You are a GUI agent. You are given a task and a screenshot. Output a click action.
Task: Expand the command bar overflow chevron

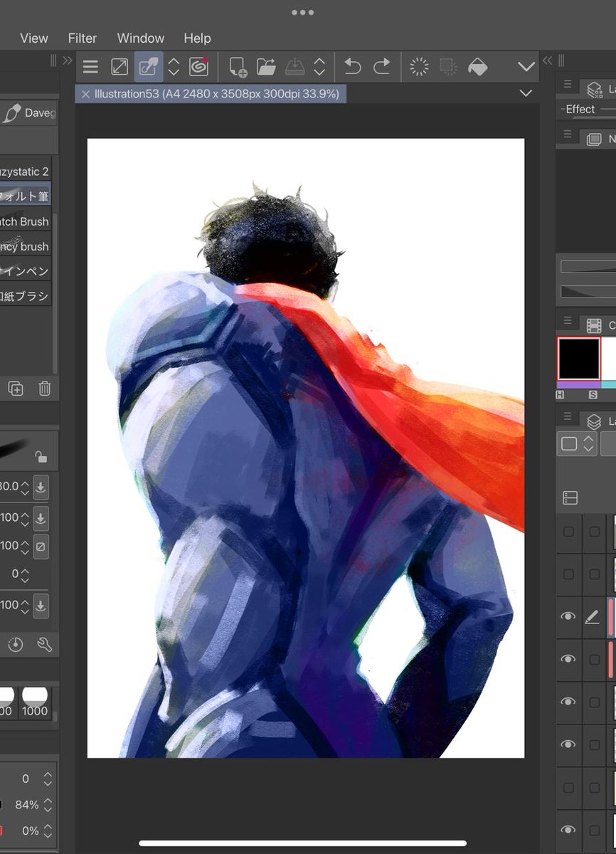pyautogui.click(x=526, y=67)
